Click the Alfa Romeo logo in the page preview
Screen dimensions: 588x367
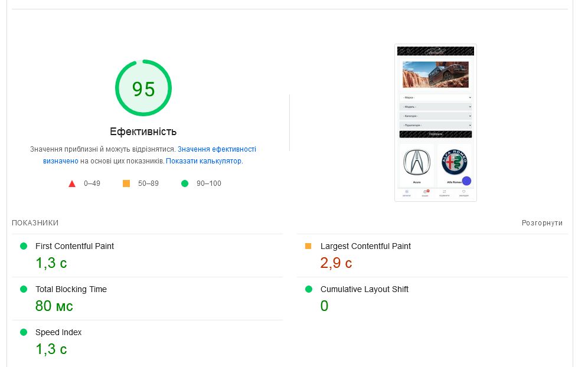(x=454, y=162)
